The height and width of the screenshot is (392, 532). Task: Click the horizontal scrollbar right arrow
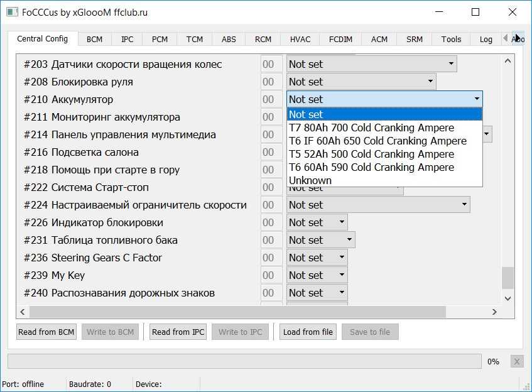[x=494, y=312]
